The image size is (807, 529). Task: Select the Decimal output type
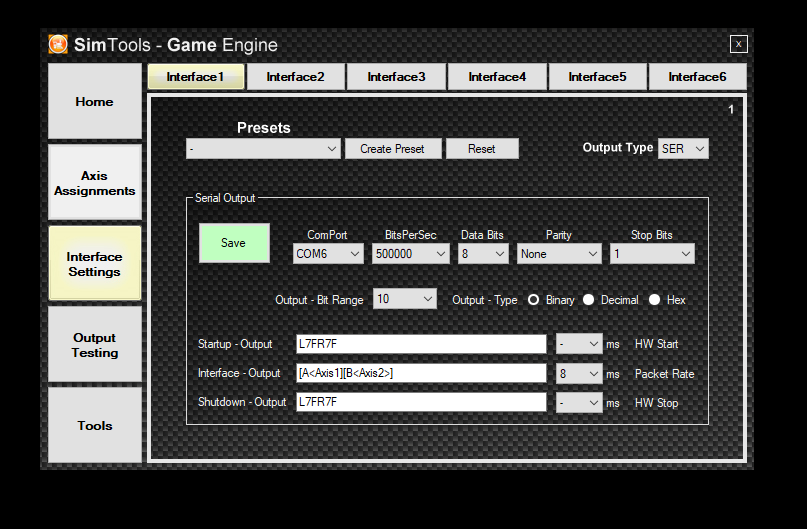(x=589, y=299)
